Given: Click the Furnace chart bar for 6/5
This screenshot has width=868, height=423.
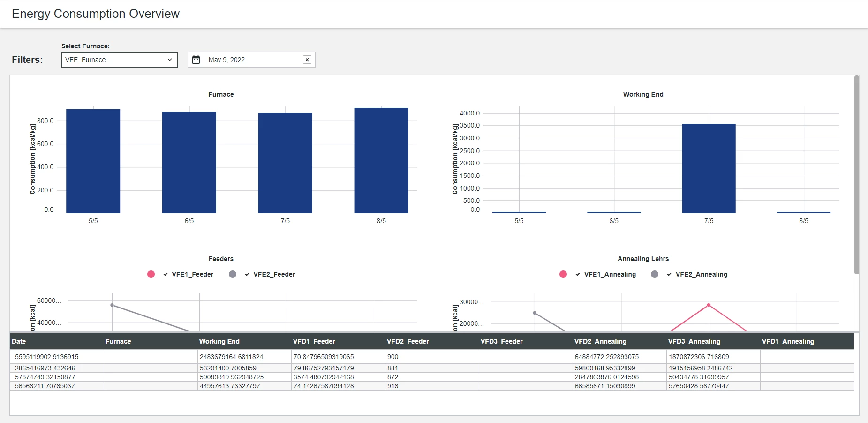Looking at the screenshot, I should [189, 162].
